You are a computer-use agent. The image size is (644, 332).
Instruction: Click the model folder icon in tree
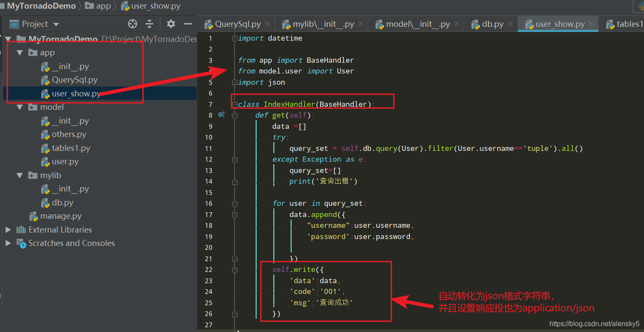[x=33, y=107]
